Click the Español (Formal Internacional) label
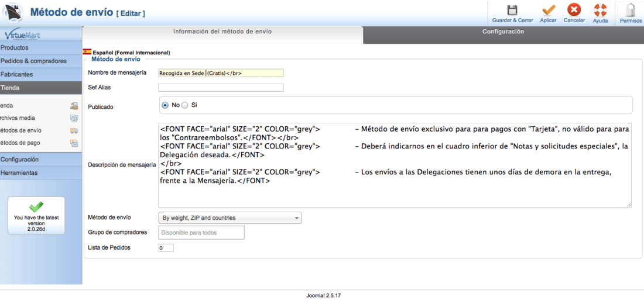The width and height of the screenshot is (644, 304). pyautogui.click(x=131, y=53)
